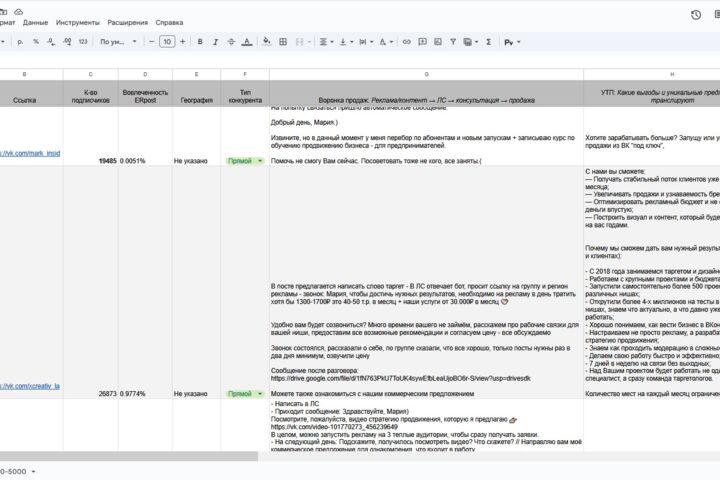The width and height of the screenshot is (720, 480).
Task: Apply italic formatting to the cell
Action: (215, 42)
